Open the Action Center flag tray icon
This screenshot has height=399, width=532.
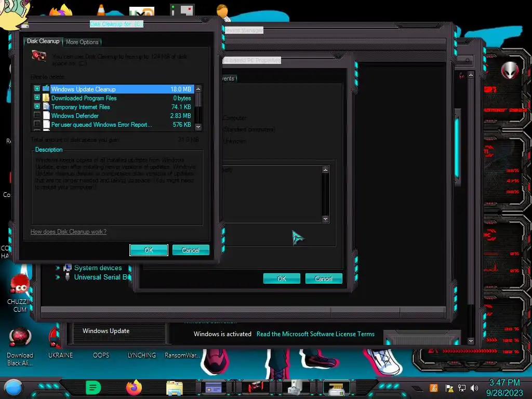coord(449,388)
